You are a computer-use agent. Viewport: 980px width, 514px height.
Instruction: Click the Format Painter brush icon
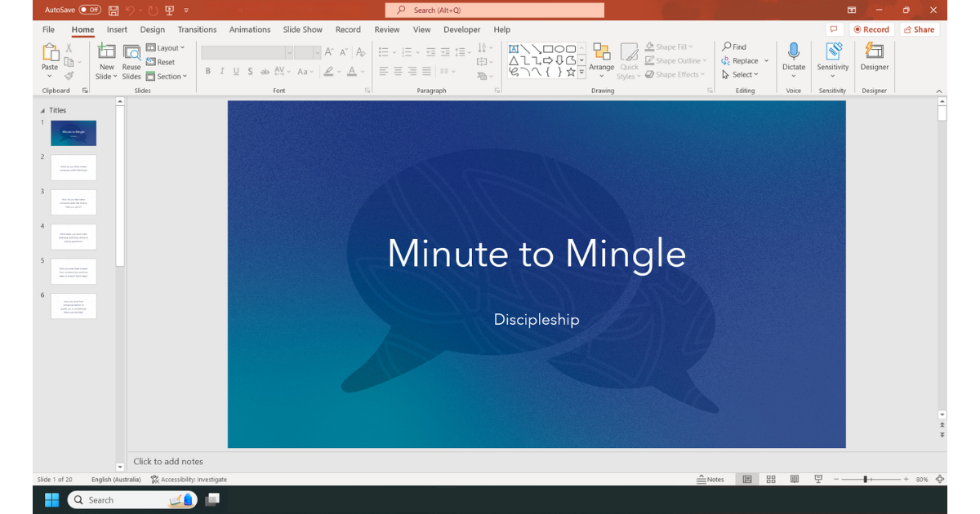(69, 76)
